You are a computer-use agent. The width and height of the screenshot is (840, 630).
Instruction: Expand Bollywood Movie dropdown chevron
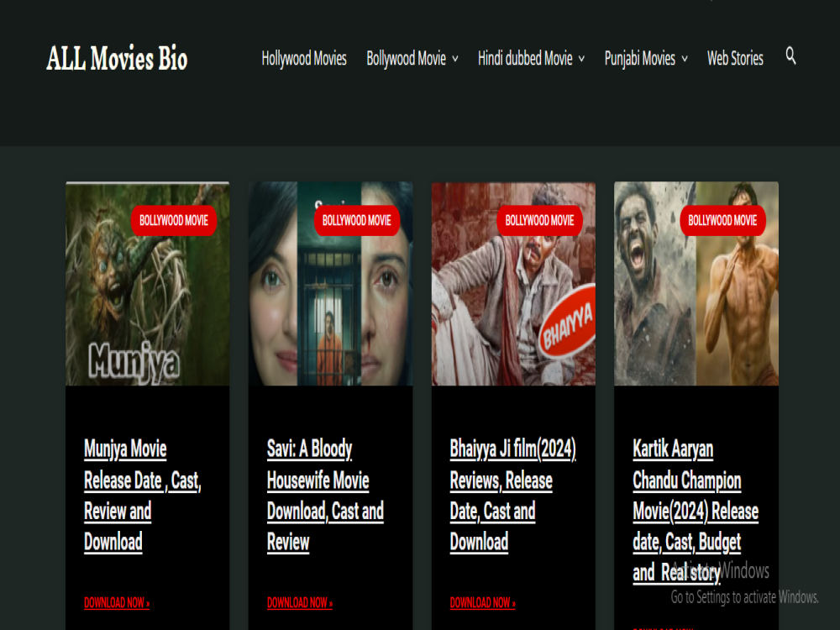pyautogui.click(x=454, y=59)
